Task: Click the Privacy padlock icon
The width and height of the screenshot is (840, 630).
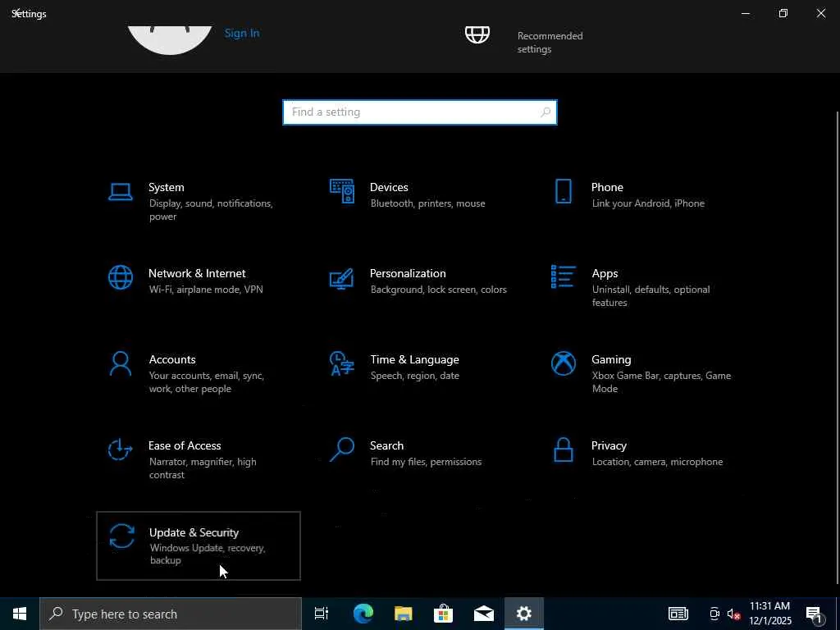Action: [x=563, y=450]
